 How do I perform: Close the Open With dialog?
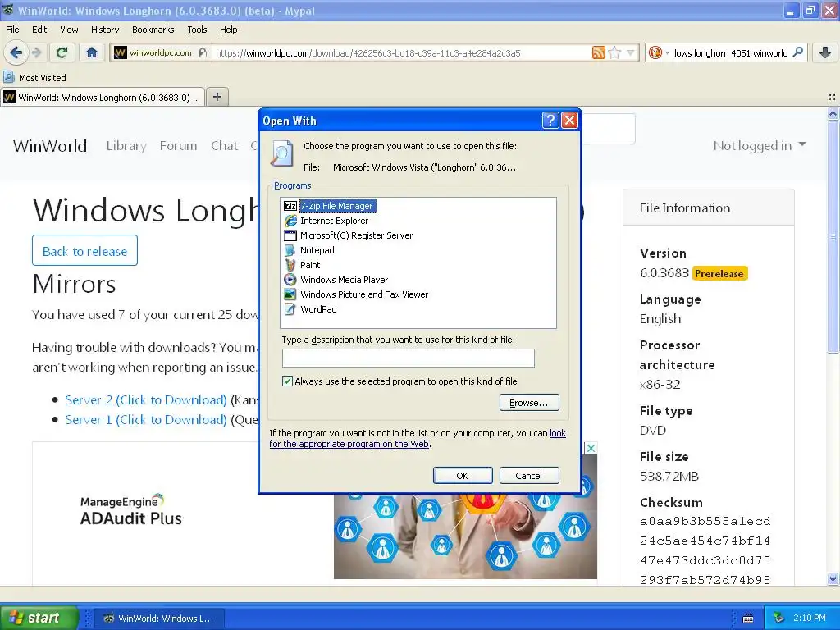point(569,121)
